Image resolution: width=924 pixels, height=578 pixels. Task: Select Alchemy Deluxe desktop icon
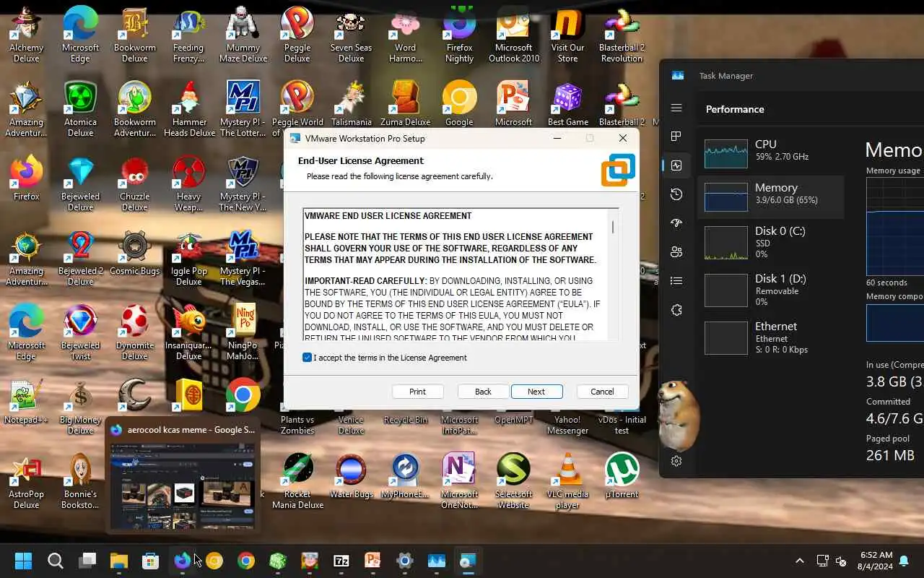pyautogui.click(x=26, y=35)
